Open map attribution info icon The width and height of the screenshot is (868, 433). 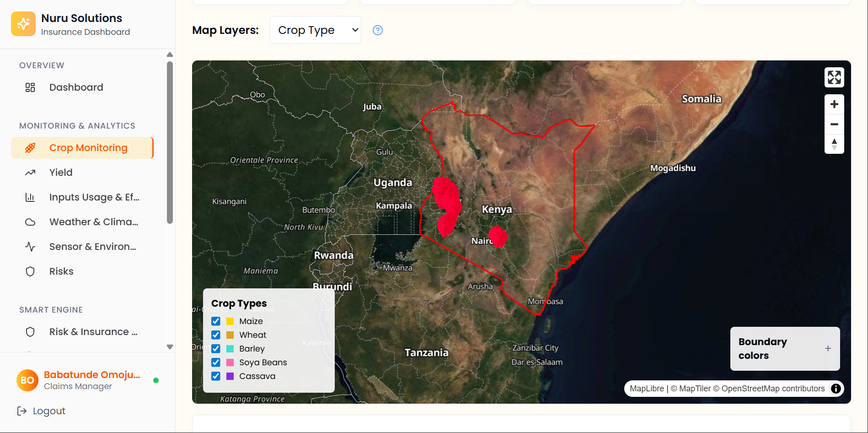pos(836,389)
